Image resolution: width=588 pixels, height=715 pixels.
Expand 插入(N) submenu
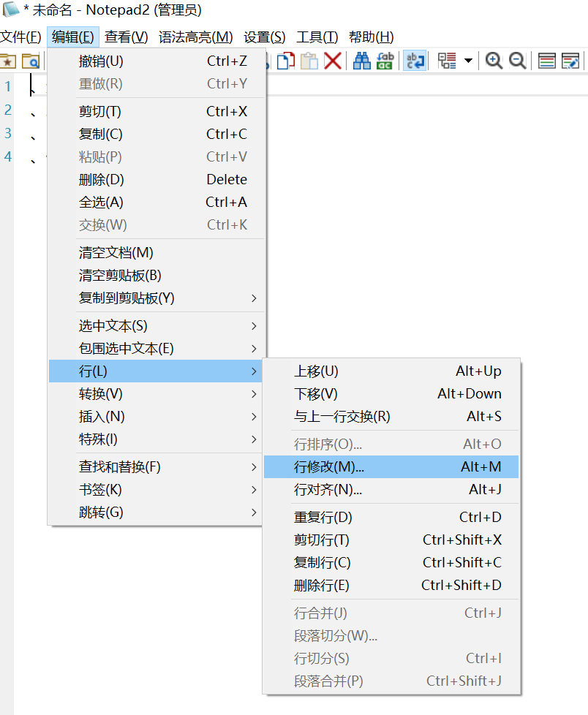(157, 417)
